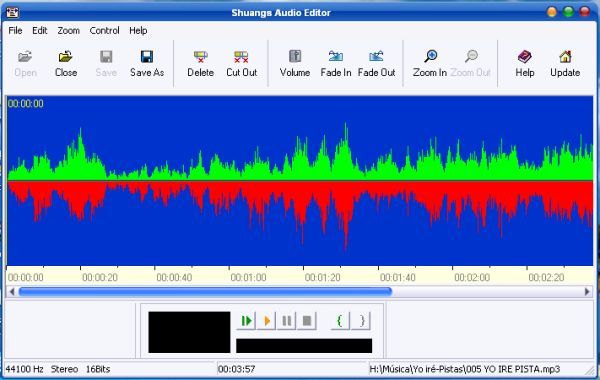
Task: Open the Control menu
Action: 104,31
